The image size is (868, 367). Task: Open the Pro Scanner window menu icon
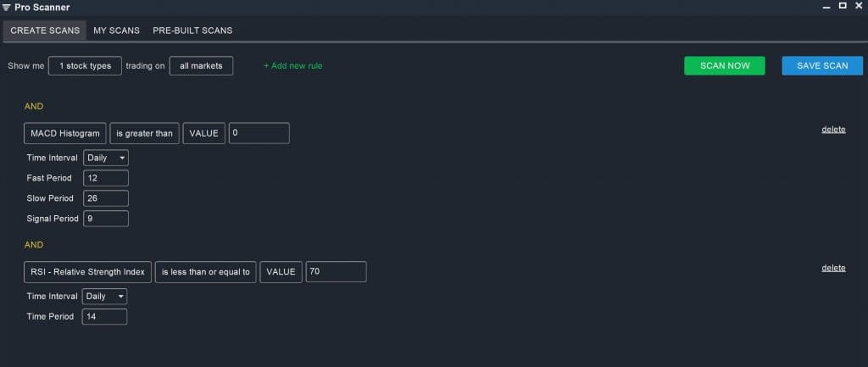pos(6,8)
